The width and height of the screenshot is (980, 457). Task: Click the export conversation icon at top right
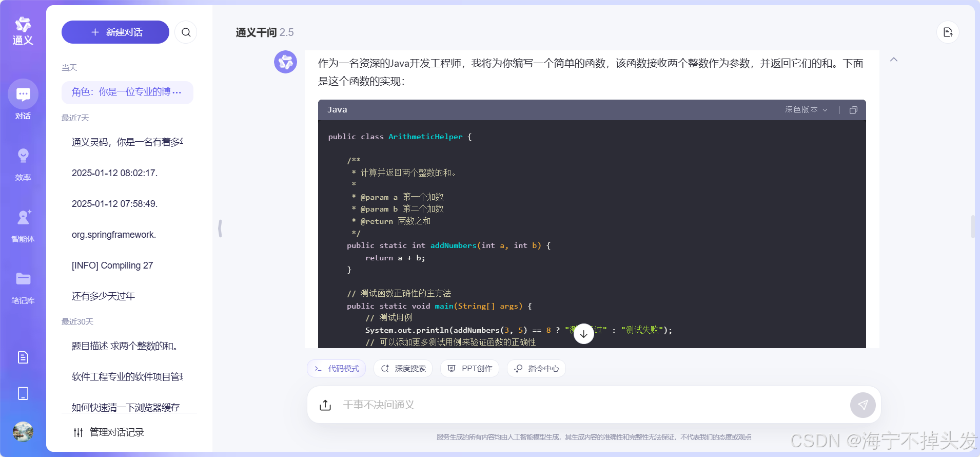(948, 32)
